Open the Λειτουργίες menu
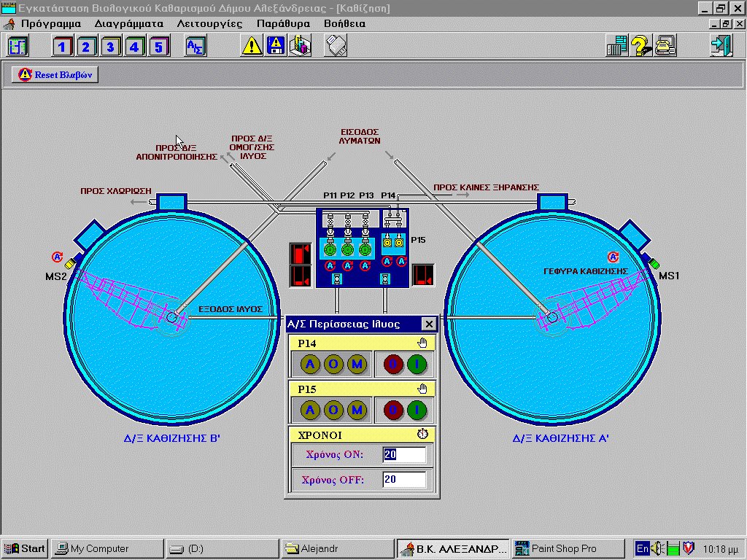The height and width of the screenshot is (560, 747). 209,23
